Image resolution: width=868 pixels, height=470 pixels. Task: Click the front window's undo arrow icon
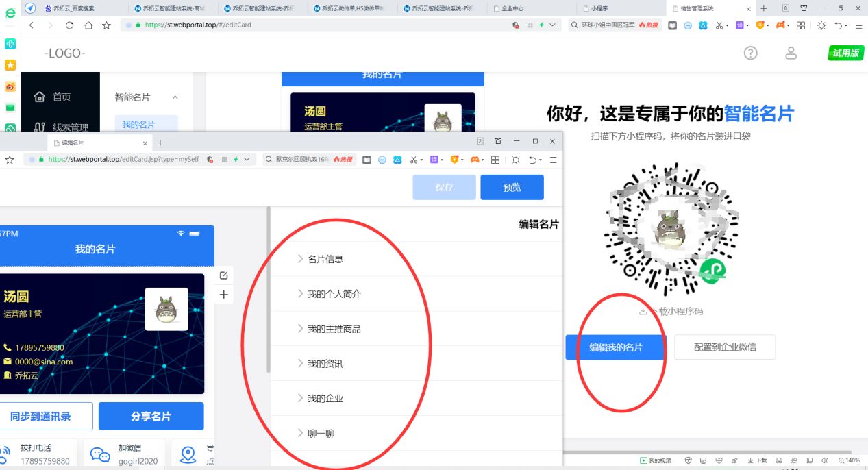click(x=533, y=160)
